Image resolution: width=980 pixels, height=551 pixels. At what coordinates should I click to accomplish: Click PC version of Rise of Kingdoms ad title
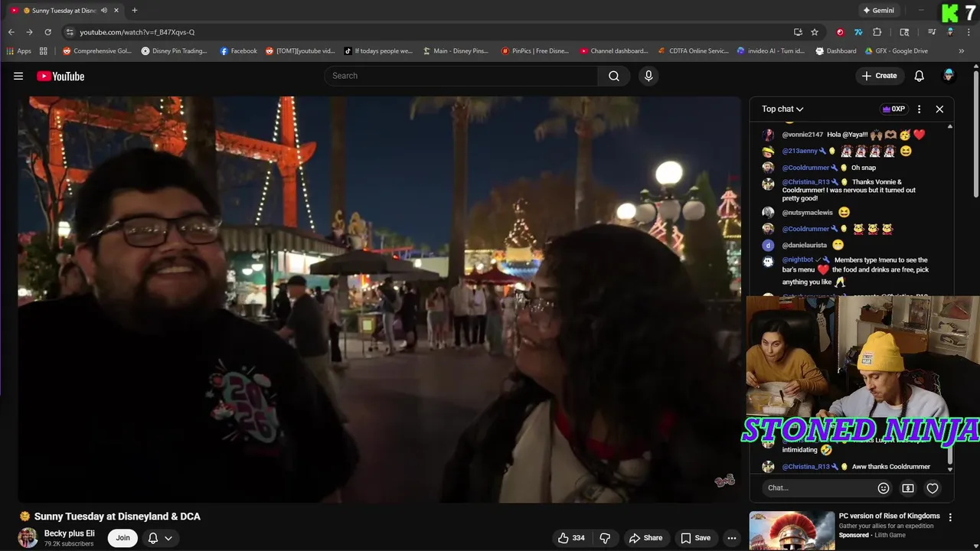point(889,516)
